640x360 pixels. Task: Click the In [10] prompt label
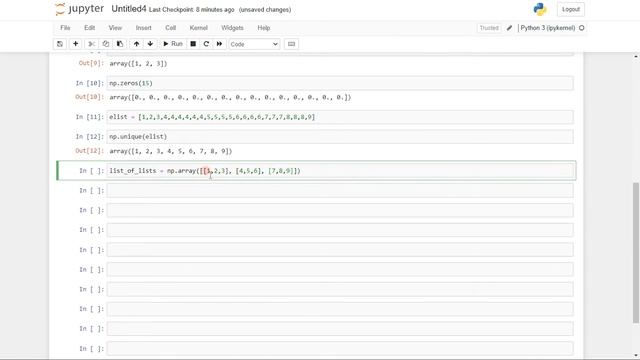(x=90, y=83)
